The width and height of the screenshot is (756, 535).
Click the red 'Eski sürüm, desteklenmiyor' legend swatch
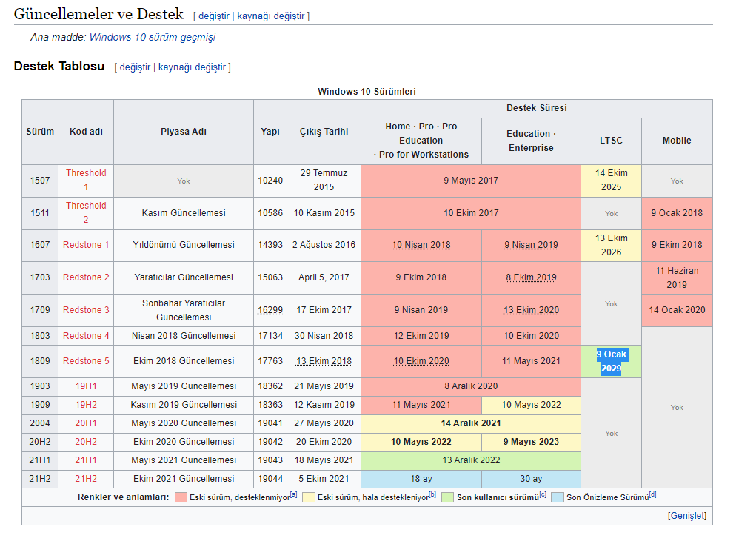pyautogui.click(x=181, y=497)
